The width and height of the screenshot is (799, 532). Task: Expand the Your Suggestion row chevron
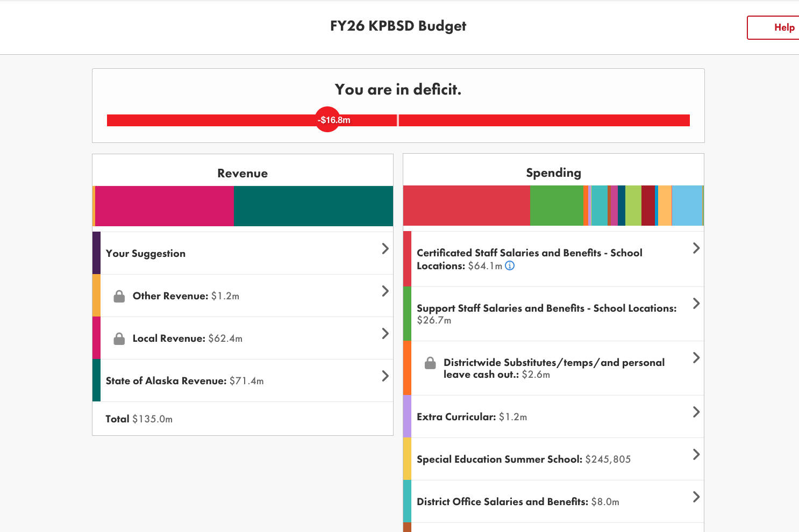coord(385,248)
